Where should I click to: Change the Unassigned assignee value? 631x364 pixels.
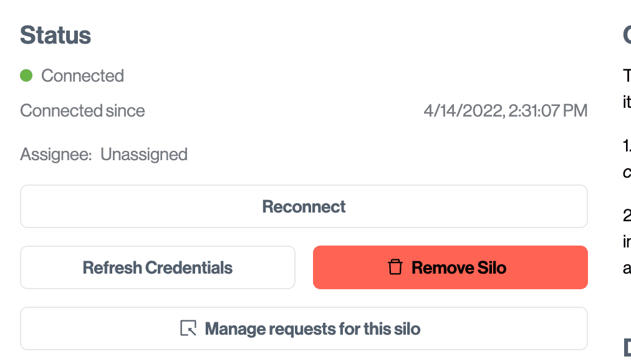(x=144, y=154)
